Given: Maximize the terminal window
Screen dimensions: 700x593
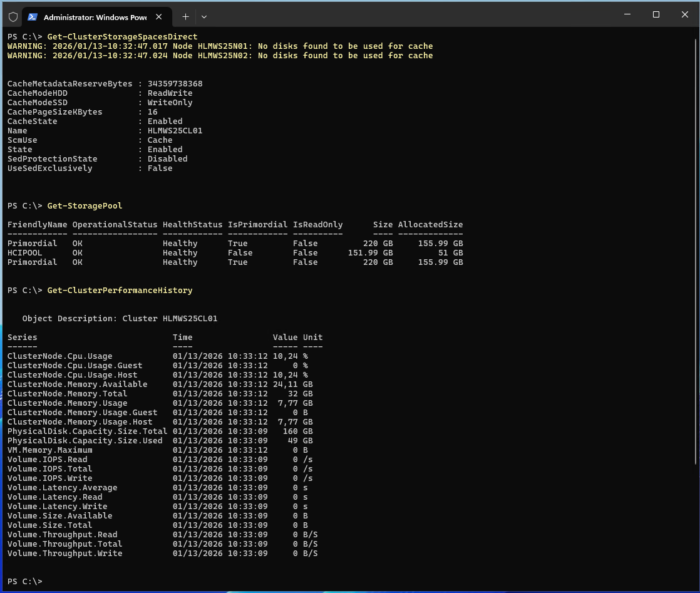Looking at the screenshot, I should (x=656, y=14).
